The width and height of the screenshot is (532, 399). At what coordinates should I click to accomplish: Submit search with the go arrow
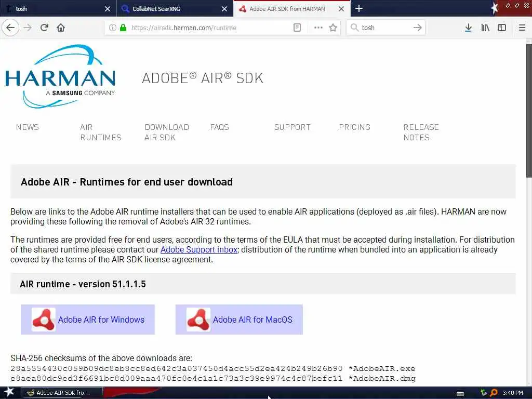(418, 28)
